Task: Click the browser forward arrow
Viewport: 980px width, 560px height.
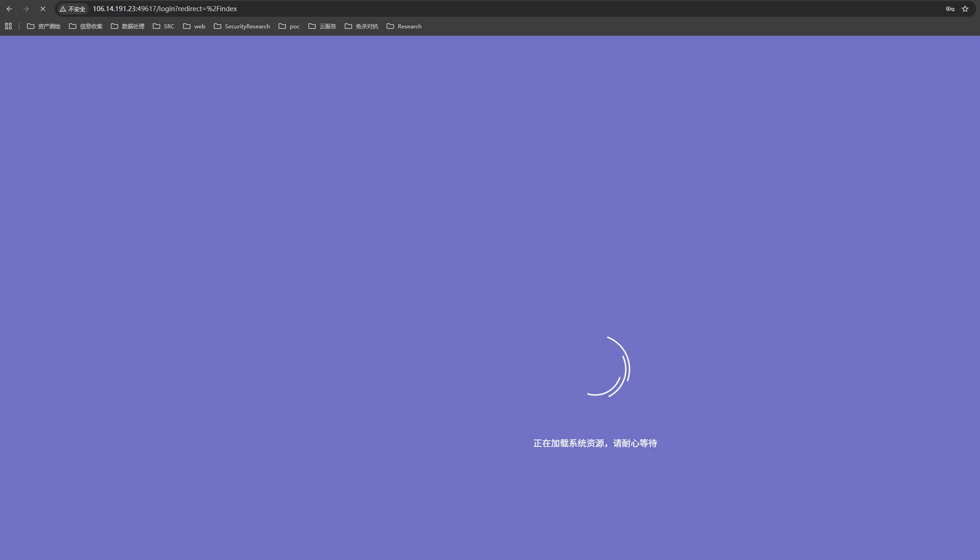Action: point(26,9)
